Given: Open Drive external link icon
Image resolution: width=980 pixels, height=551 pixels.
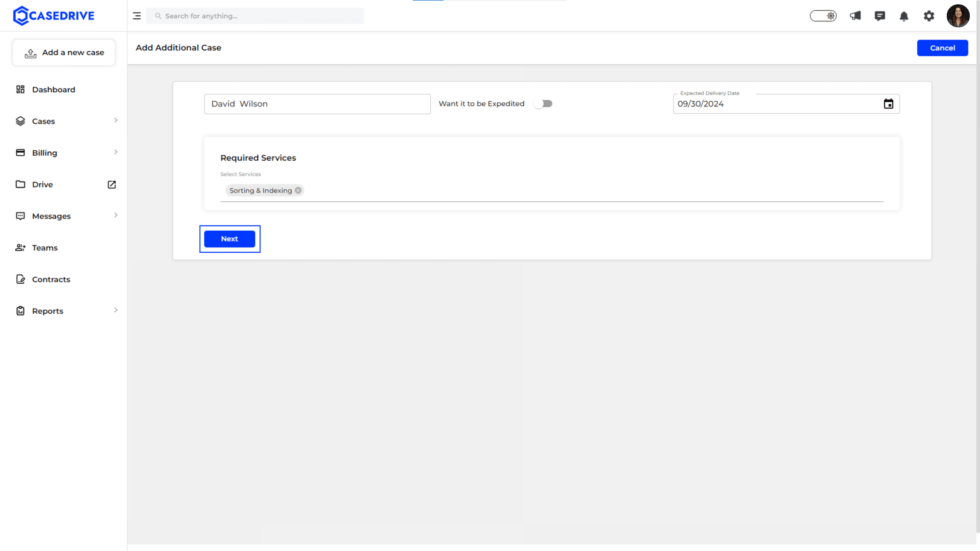Looking at the screenshot, I should [112, 184].
